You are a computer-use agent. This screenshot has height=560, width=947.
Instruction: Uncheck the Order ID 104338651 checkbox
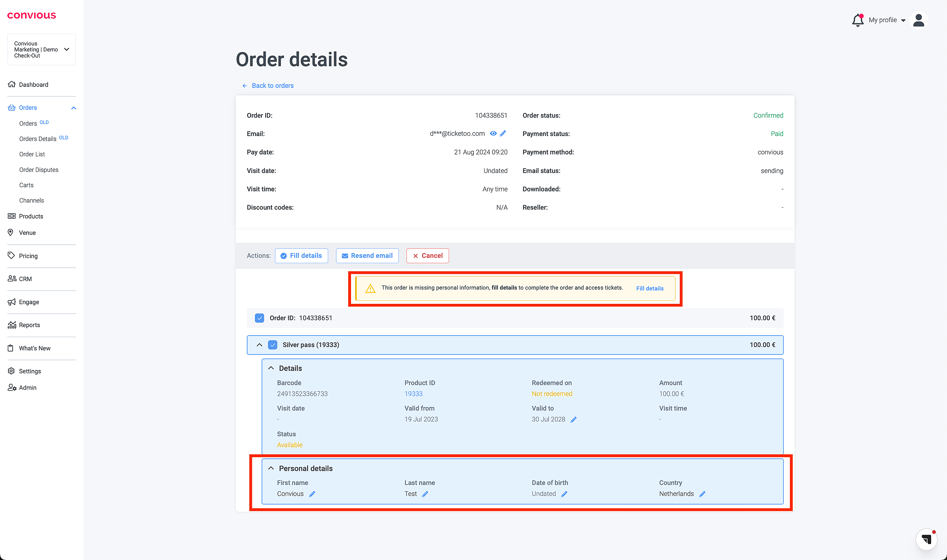(259, 318)
